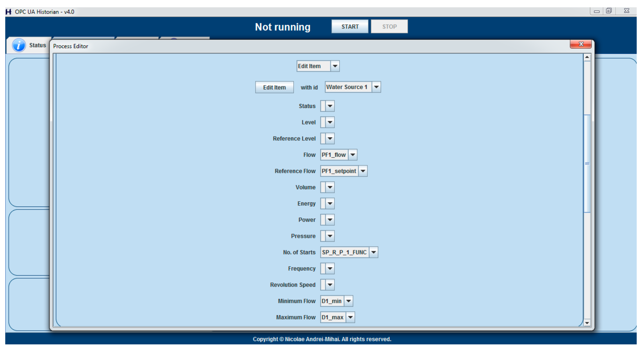Click the vertical scrollbar thumb

587,163
